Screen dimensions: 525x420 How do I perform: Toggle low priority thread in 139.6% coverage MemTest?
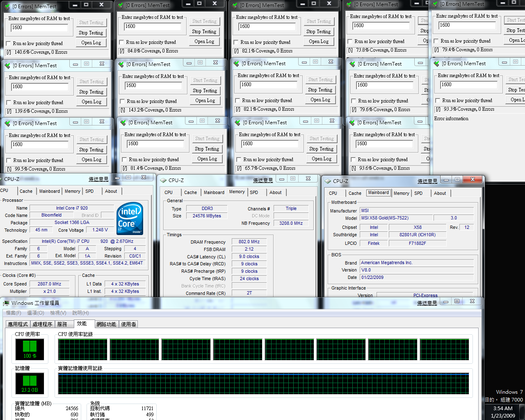tap(9, 103)
